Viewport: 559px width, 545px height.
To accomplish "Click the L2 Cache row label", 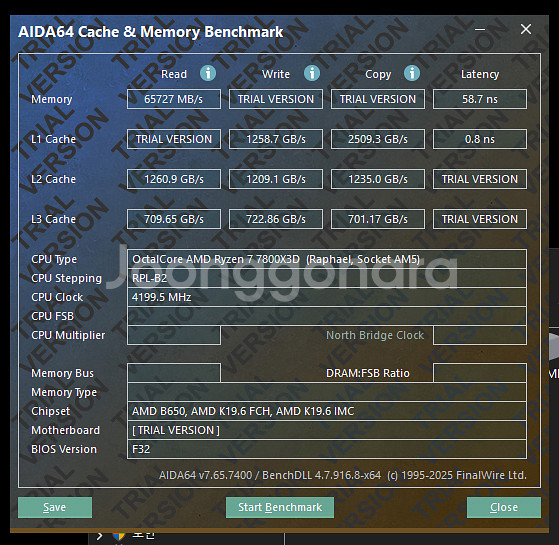I will 53,179.
